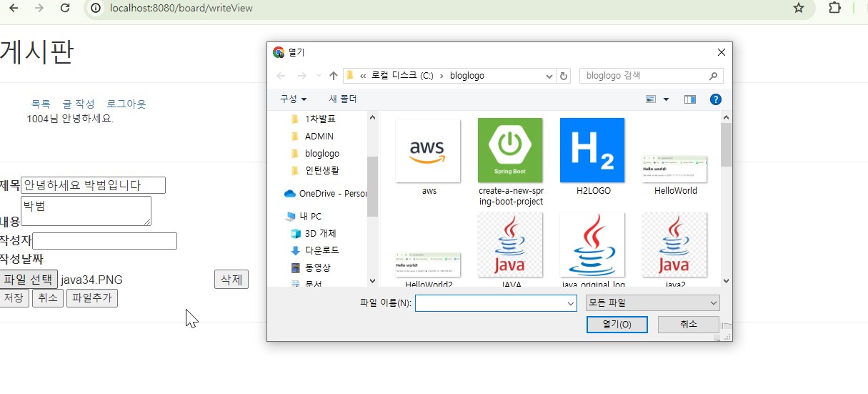Click the file dialog forward arrow
Screen dimensions: 868x394
[x=302, y=76]
